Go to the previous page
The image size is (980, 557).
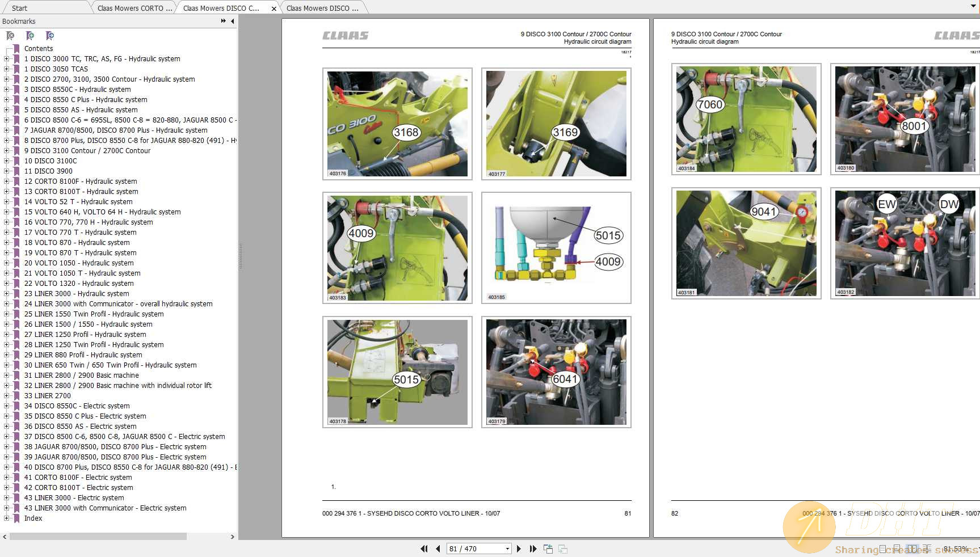tap(438, 548)
